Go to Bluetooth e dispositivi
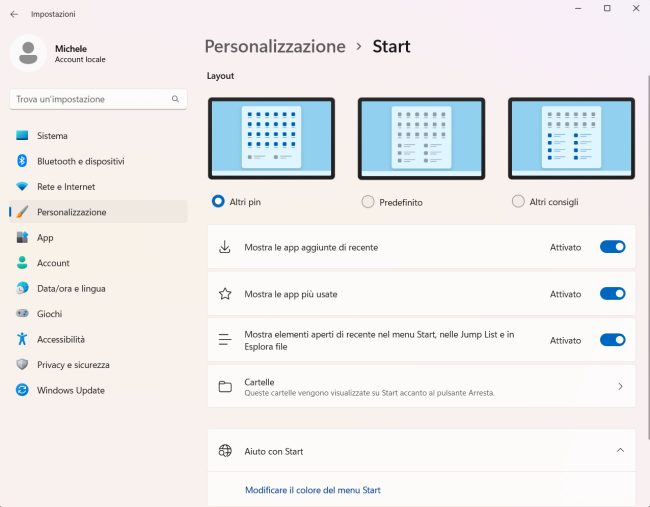The height and width of the screenshot is (507, 650). pyautogui.click(x=98, y=161)
